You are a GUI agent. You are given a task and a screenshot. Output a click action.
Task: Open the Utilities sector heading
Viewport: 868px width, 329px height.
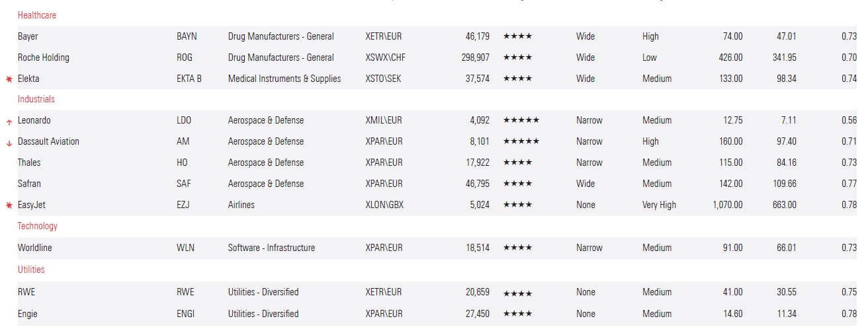coord(31,270)
